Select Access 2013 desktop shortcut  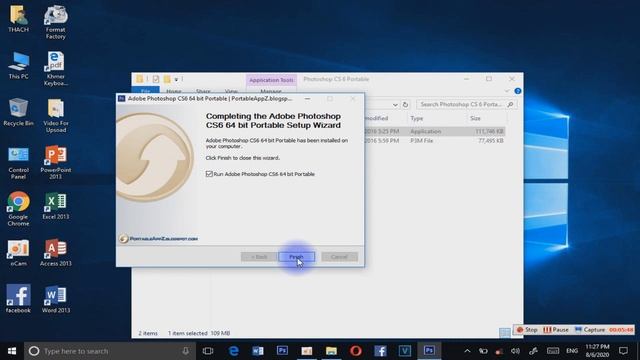[x=56, y=253]
